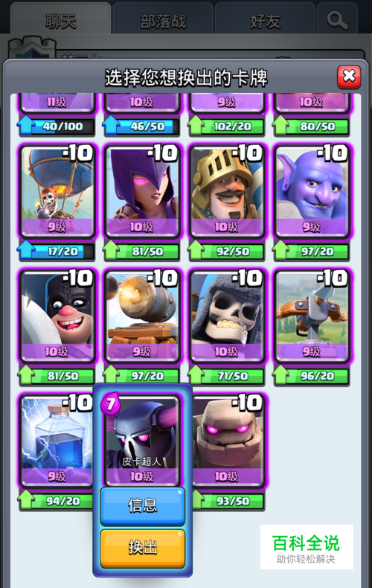Choose the Cannon card

click(142, 316)
